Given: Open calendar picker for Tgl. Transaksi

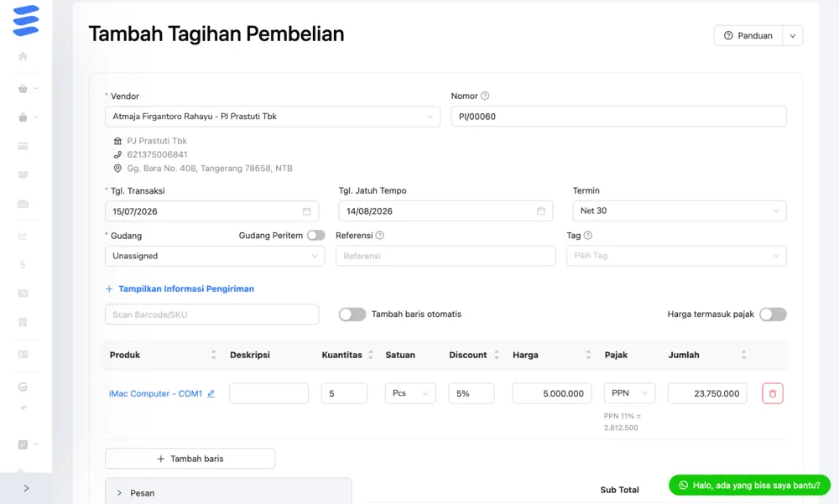Looking at the screenshot, I should pyautogui.click(x=306, y=211).
